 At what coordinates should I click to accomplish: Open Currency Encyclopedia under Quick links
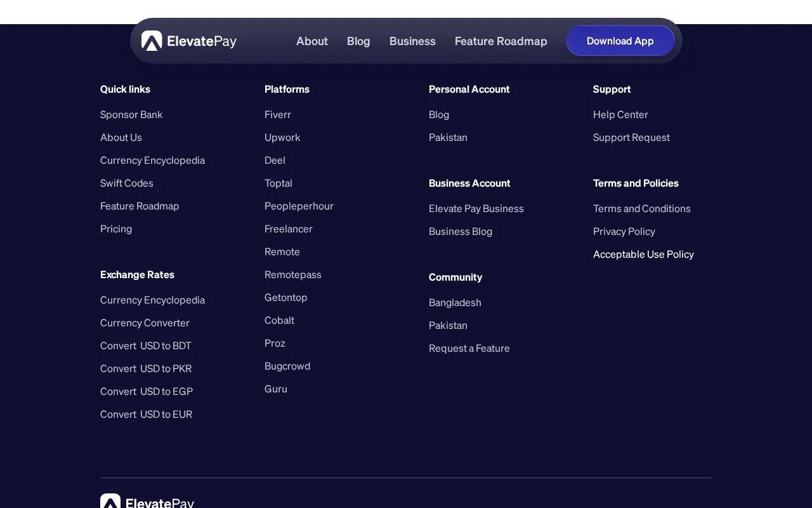pos(152,160)
